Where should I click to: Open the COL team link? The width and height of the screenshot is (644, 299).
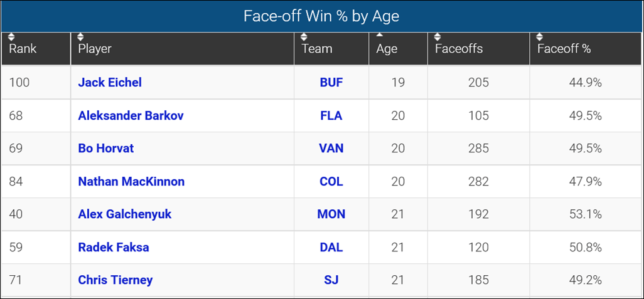tap(331, 182)
